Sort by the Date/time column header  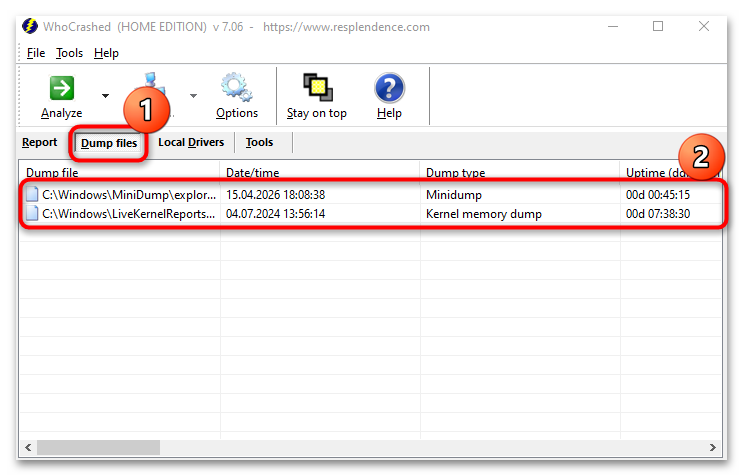pyautogui.click(x=320, y=171)
